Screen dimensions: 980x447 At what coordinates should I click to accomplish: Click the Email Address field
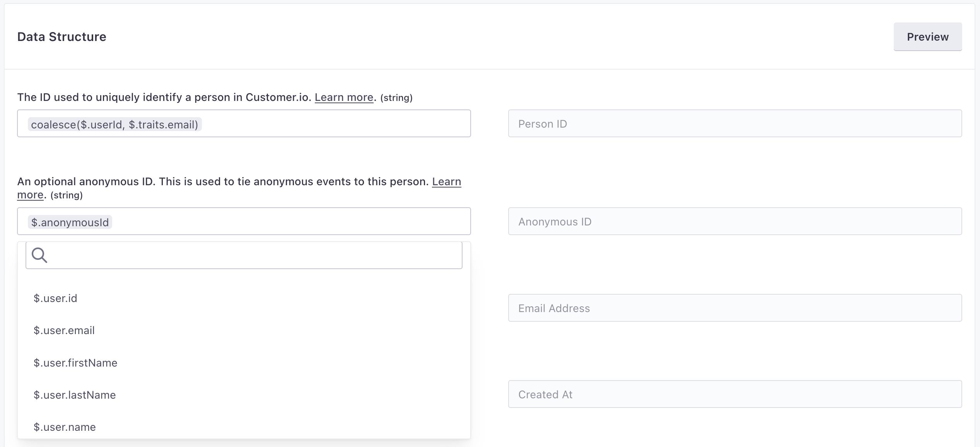coord(735,308)
